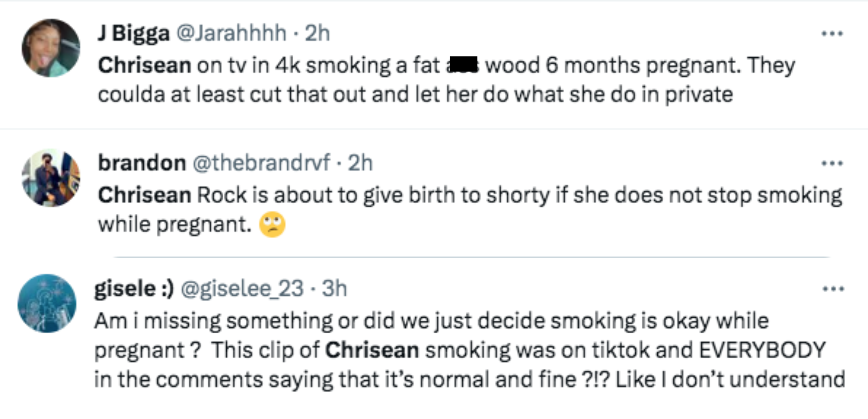Click the 2h timestamp on J Bigga's tweet
This screenshot has height=419, width=868.
tap(317, 33)
